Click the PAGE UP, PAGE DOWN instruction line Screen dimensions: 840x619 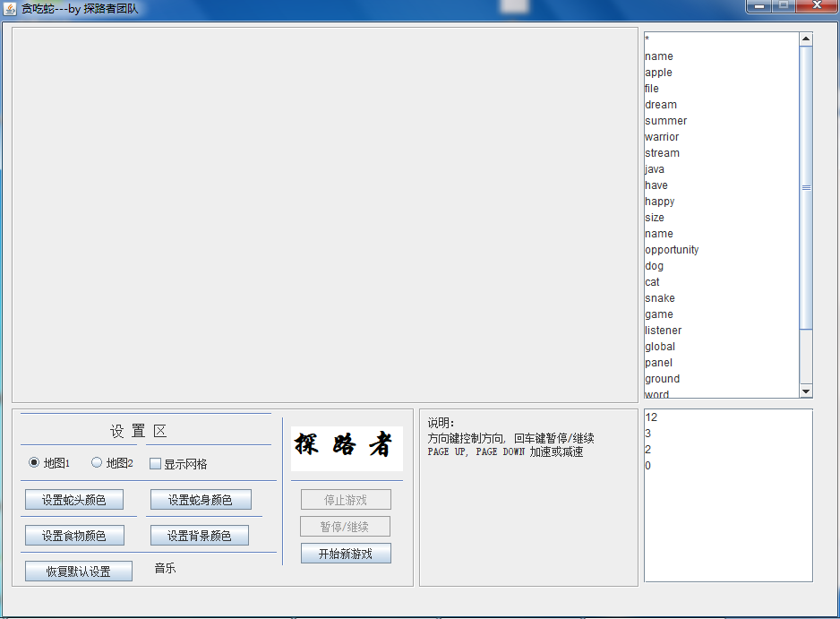click(x=505, y=451)
